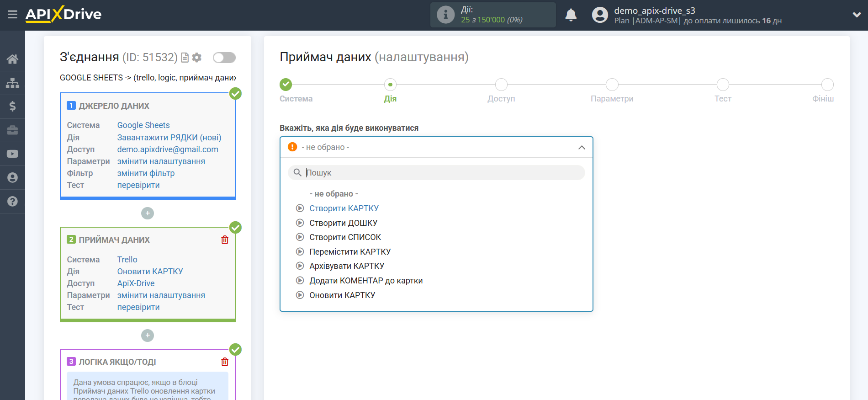
Task: Click перевірити in Джерело даних block
Action: (138, 185)
